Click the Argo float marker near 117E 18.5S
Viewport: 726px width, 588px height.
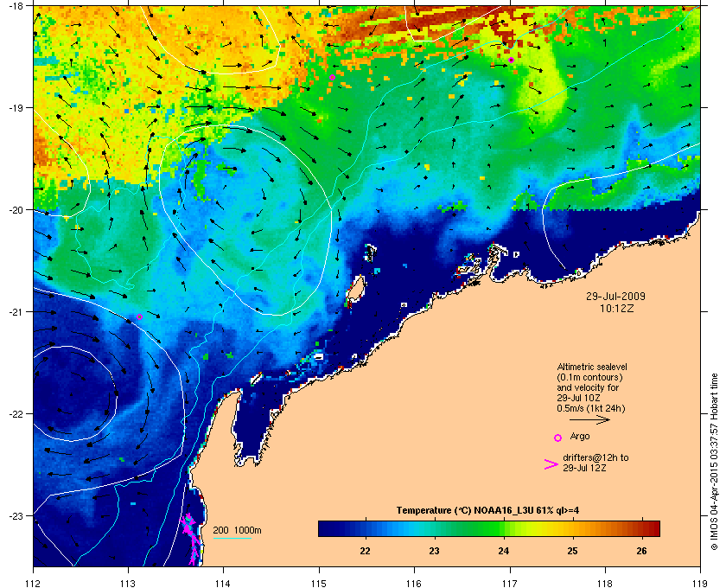(511, 61)
